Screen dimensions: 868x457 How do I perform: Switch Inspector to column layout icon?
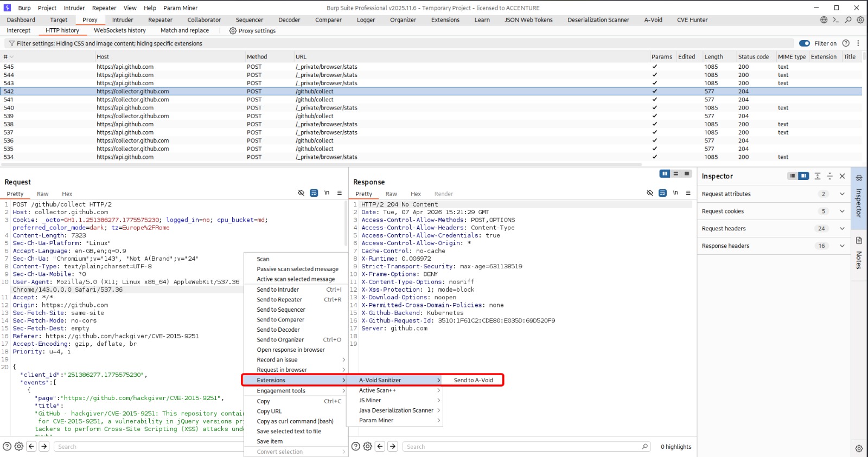803,176
